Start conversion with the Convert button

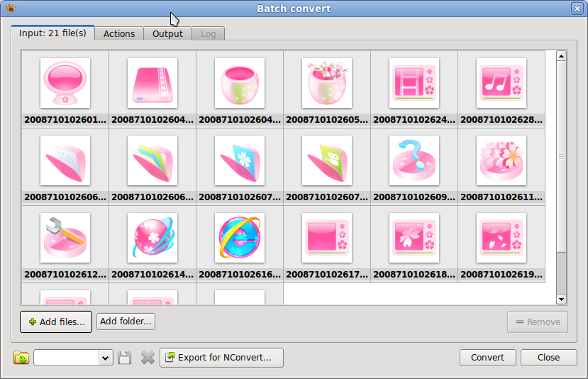pos(487,358)
